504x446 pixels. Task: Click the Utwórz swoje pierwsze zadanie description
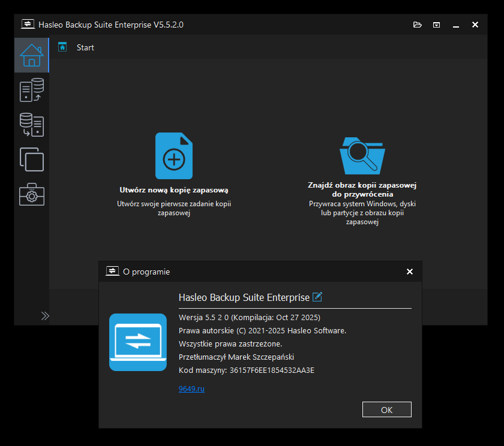(174, 208)
